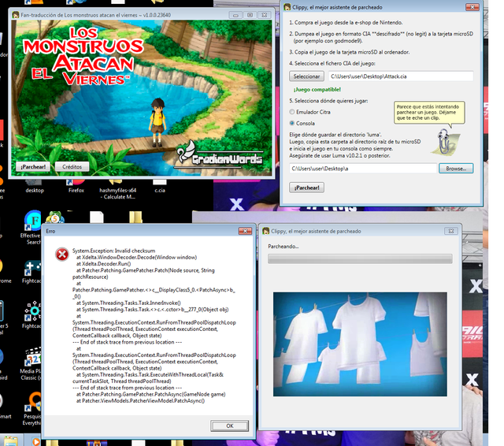This screenshot has width=504, height=446.
Task: Click the 'Erro' dialog title bar text
Action: [50, 231]
